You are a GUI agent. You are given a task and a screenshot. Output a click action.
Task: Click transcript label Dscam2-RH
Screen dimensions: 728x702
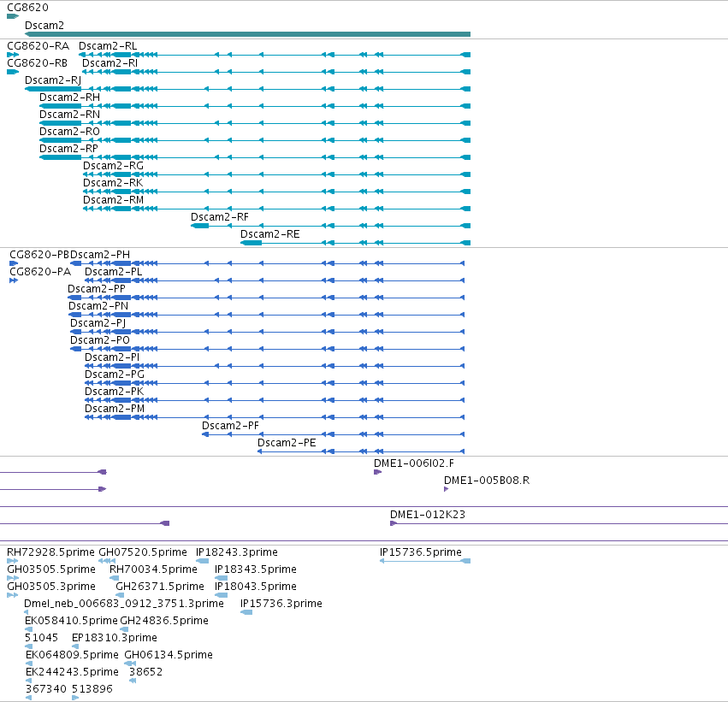[69, 97]
